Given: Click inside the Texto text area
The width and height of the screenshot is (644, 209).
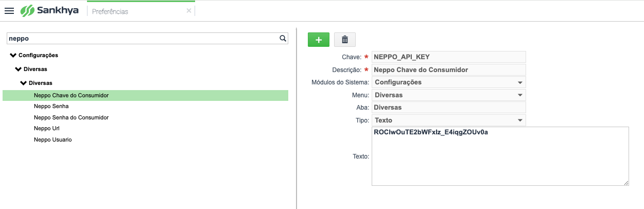Looking at the screenshot, I should [500, 156].
